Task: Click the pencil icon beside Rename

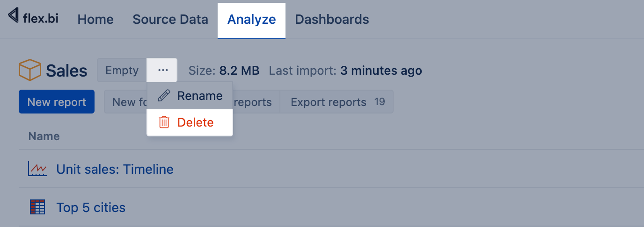Action: pos(164,96)
